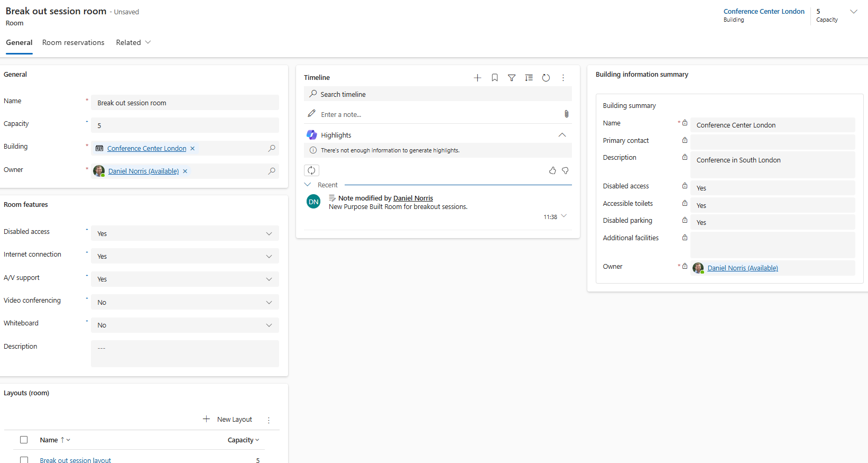Click the Capacity input field

click(x=185, y=125)
